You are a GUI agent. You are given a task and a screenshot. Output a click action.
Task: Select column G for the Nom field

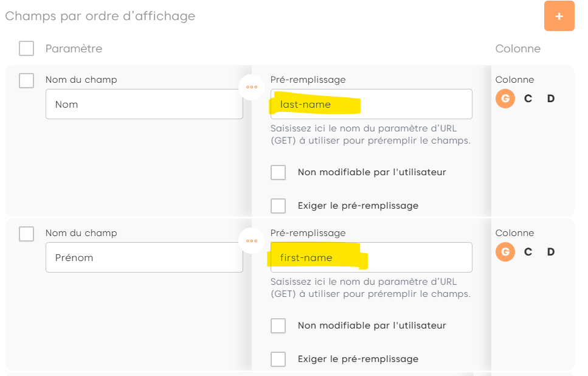point(505,99)
